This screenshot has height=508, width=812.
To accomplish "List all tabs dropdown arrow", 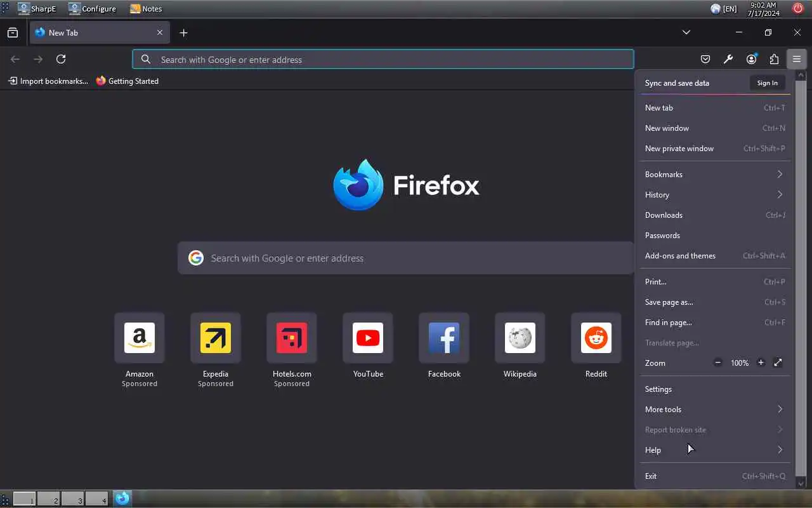I will (x=686, y=32).
